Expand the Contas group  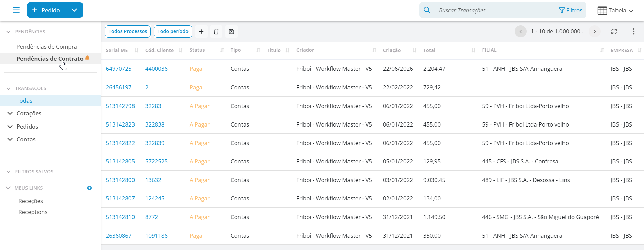[x=10, y=139]
